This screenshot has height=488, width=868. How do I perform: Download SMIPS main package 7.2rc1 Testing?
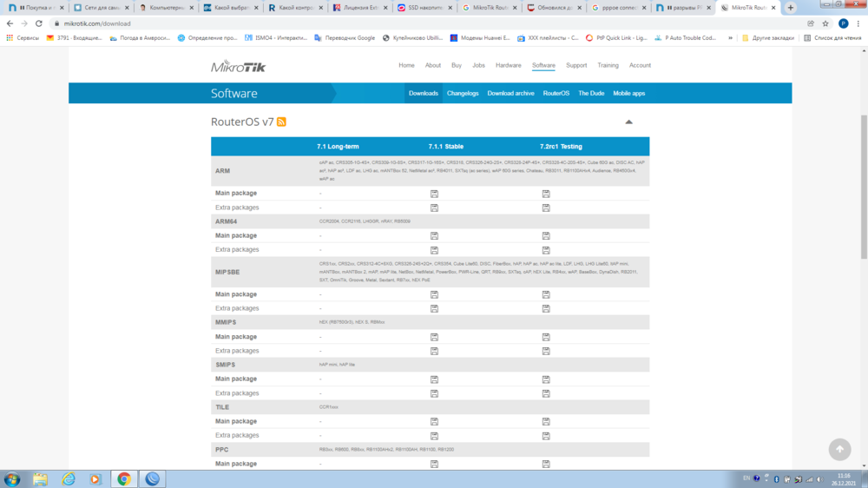[546, 379]
